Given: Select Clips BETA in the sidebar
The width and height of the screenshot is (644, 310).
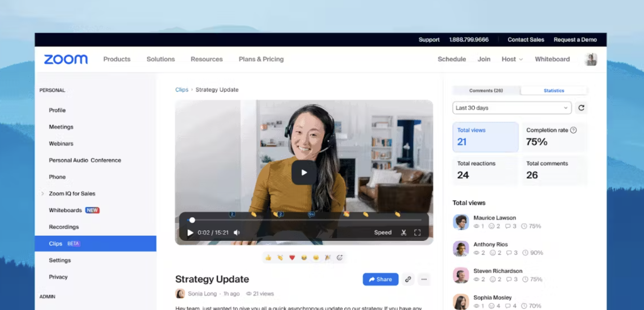Looking at the screenshot, I should tap(96, 243).
